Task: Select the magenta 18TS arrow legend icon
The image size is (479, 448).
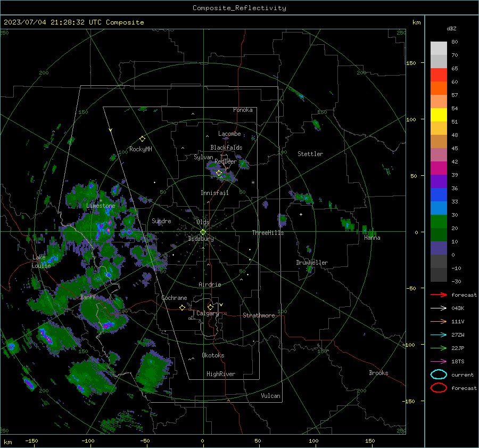Action: click(x=439, y=362)
